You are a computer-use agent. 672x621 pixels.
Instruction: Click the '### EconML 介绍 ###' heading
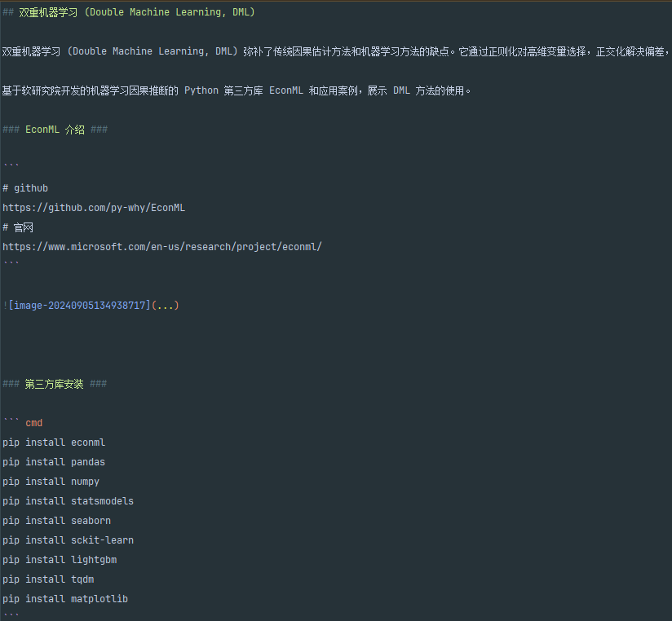55,130
